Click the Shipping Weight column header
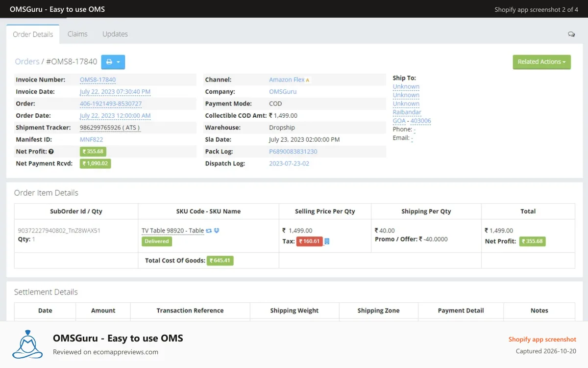Viewport: 588px width, 368px height. click(294, 311)
